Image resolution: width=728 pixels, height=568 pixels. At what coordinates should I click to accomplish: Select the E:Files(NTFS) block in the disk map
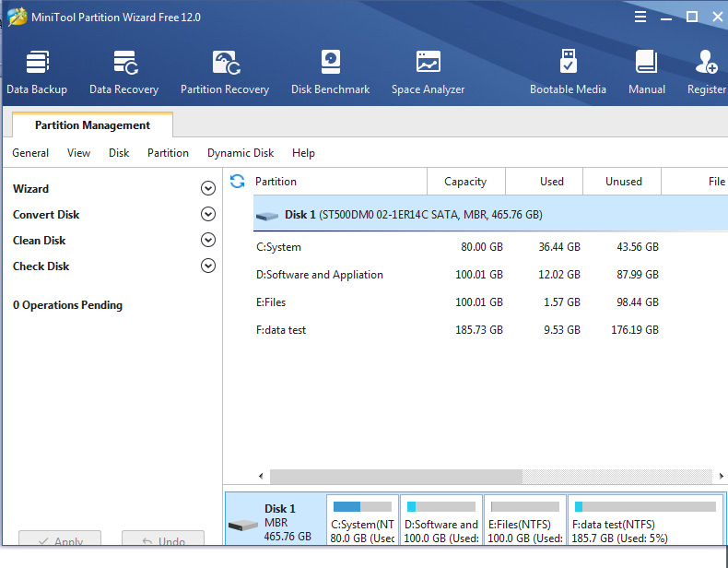click(x=525, y=520)
